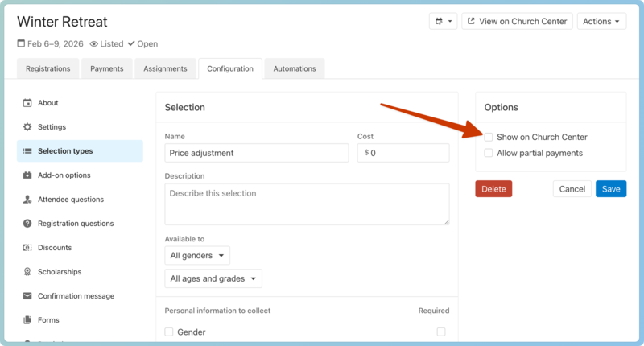Click the Settings gear icon
644x346 pixels.
coord(27,127)
